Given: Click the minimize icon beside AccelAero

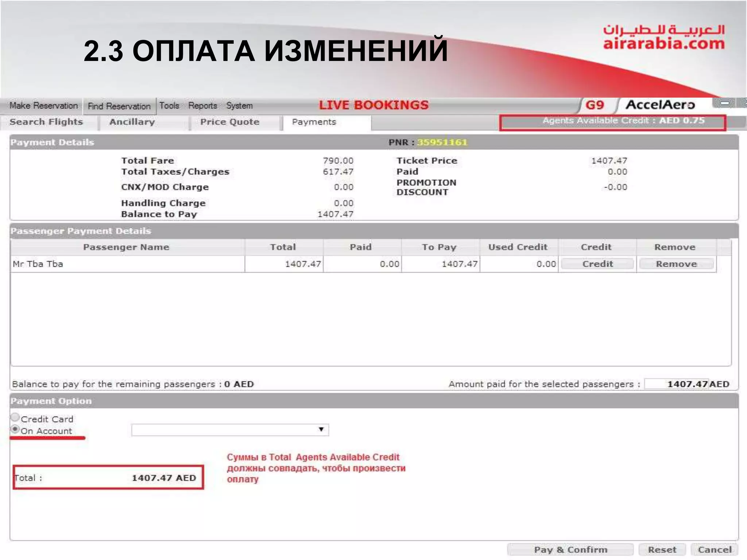Looking at the screenshot, I should (725, 103).
